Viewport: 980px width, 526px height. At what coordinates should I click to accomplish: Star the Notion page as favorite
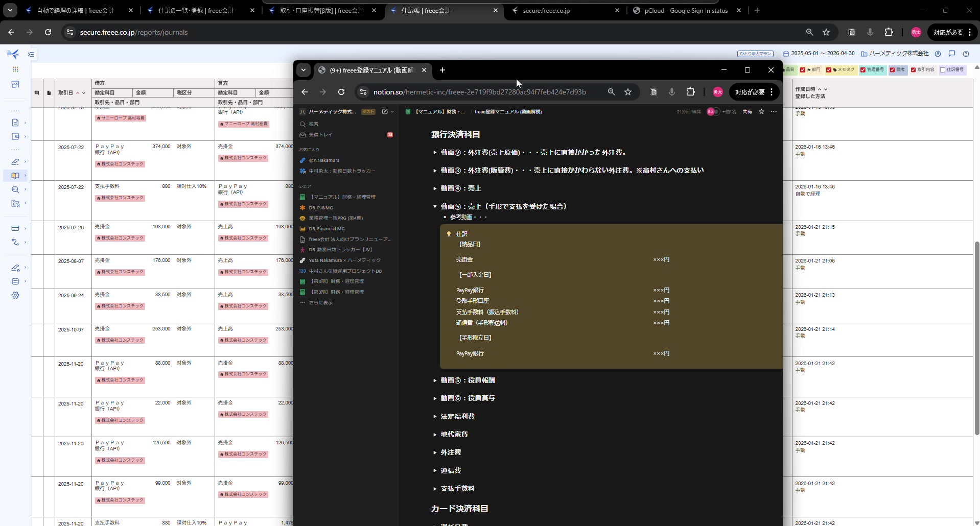(x=761, y=111)
